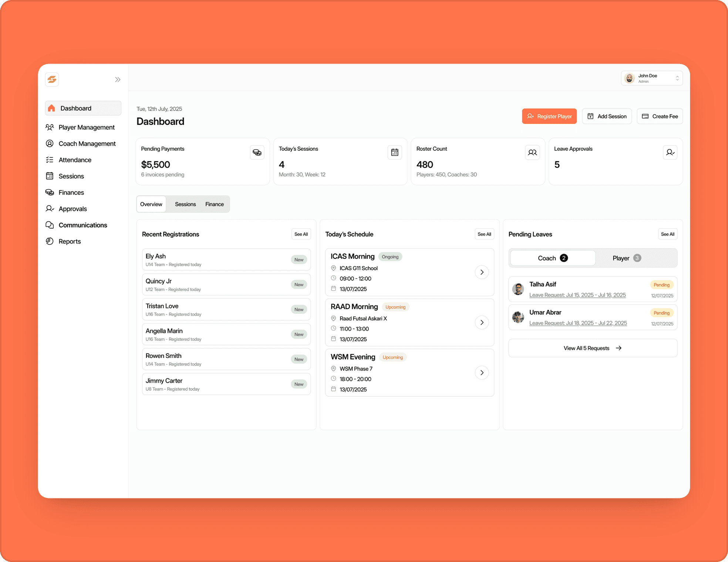The width and height of the screenshot is (728, 562).
Task: Click the Pending Payments coins icon
Action: (257, 152)
